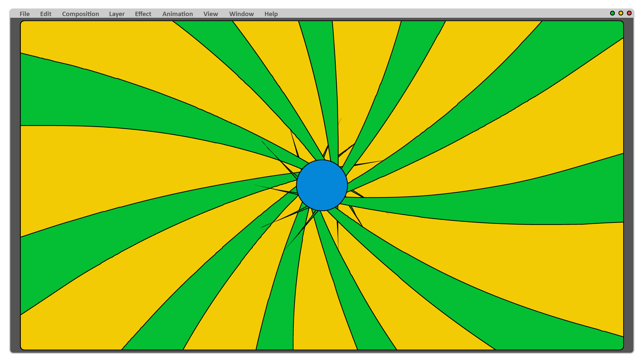The image size is (644, 362).
Task: Open the Animation menu
Action: [177, 14]
